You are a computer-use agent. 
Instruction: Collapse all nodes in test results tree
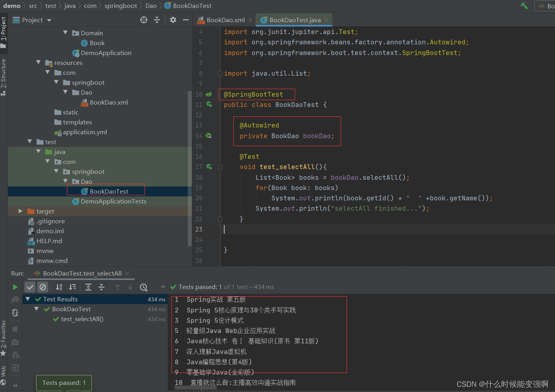click(101, 287)
